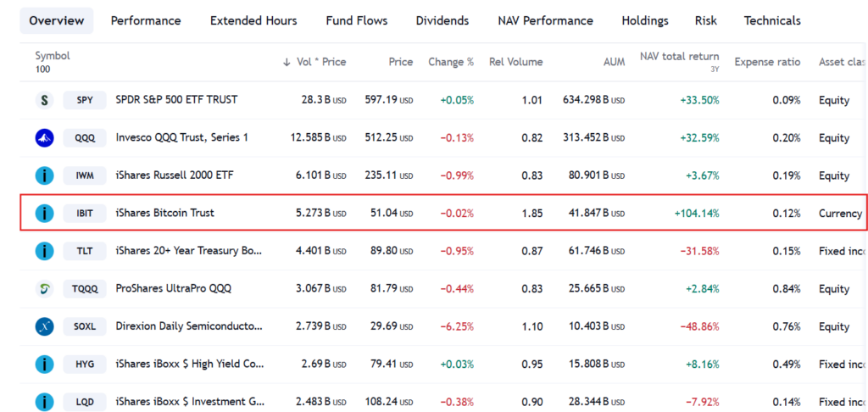This screenshot has width=868, height=412.
Task: Open iShares 20+ Year Treasury Bond link
Action: coord(189,251)
